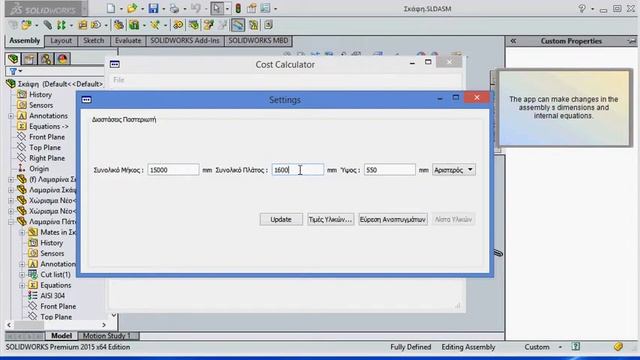
Task: Switch to the Sketch tab
Action: [93, 41]
